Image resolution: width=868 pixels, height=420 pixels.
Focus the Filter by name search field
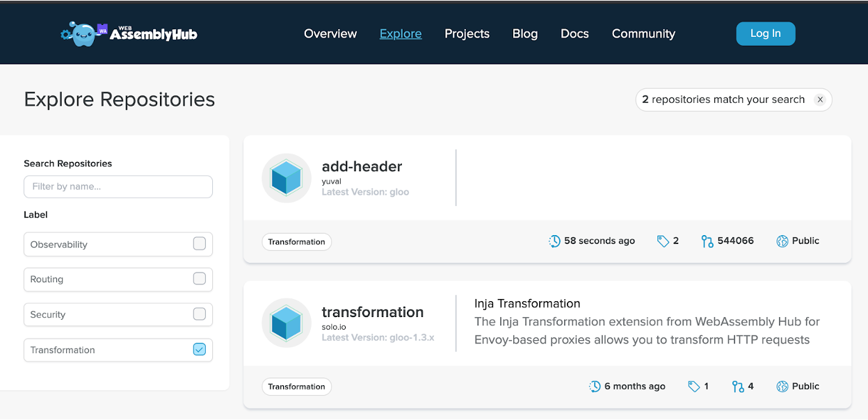coord(118,186)
